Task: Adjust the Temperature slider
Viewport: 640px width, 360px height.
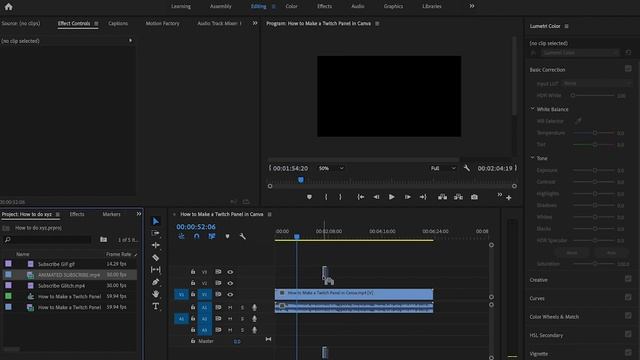Action: 595,133
